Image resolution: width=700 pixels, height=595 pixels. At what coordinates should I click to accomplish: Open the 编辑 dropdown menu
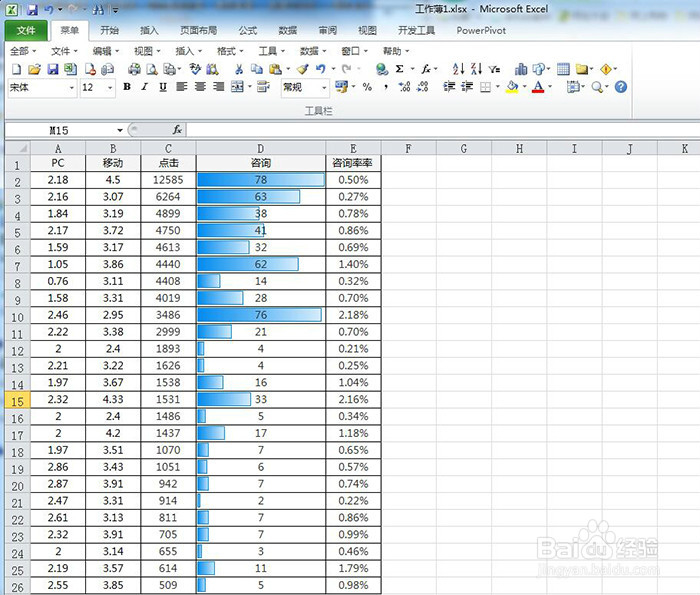pos(106,51)
